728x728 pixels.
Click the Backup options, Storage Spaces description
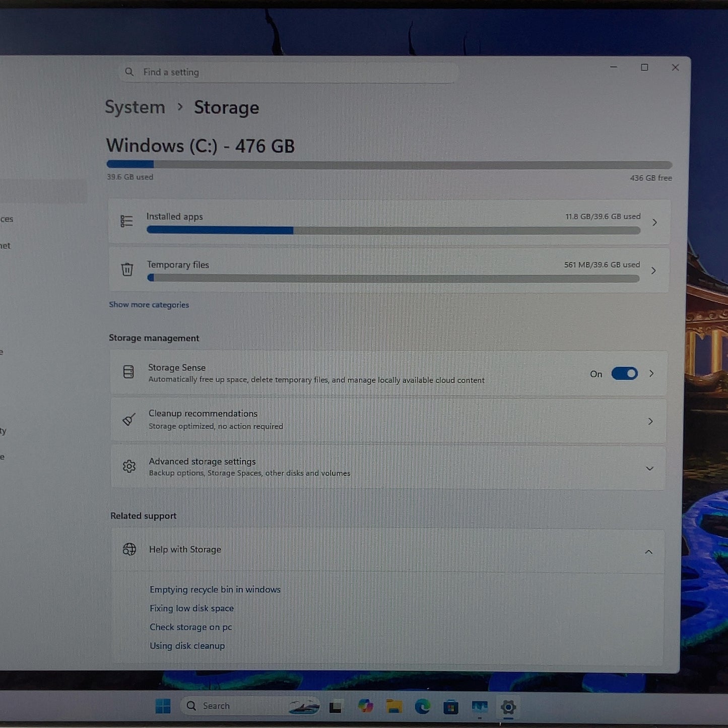pos(249,473)
